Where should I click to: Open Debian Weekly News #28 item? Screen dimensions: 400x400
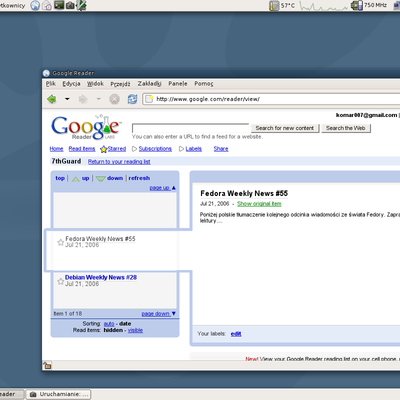[101, 277]
